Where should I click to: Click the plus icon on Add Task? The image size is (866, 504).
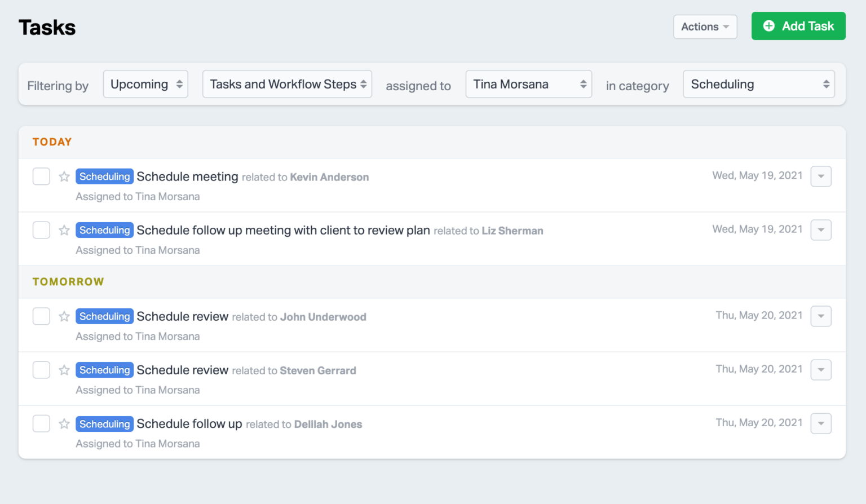coord(769,25)
